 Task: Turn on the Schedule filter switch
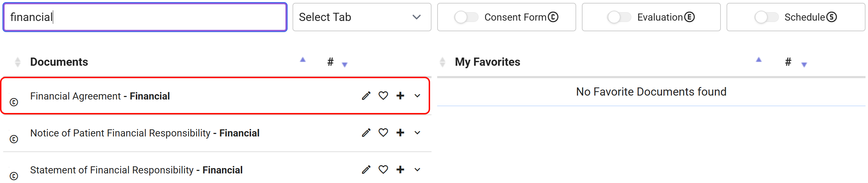[x=766, y=17]
